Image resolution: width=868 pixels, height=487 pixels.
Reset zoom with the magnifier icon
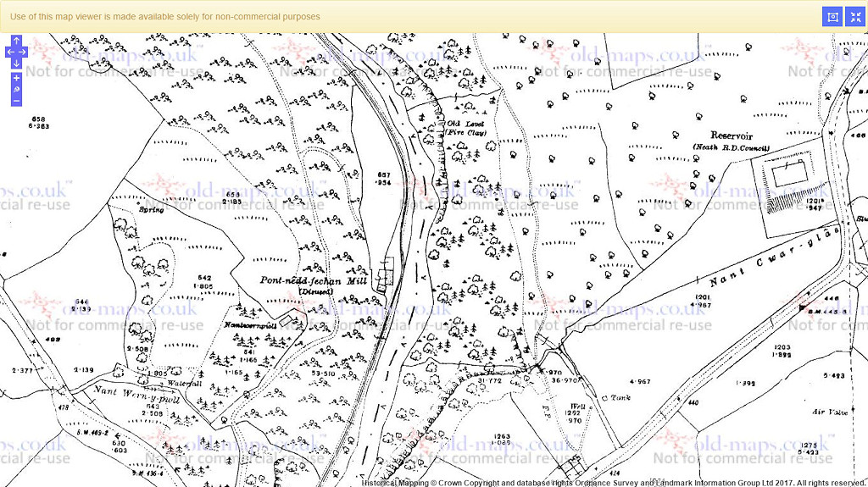click(17, 89)
